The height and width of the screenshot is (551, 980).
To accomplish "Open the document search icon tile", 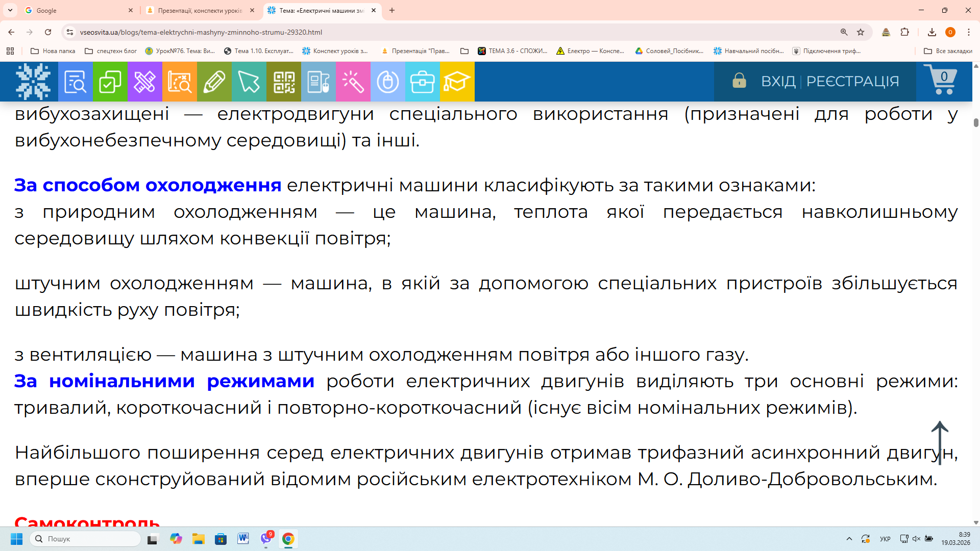I will [75, 82].
